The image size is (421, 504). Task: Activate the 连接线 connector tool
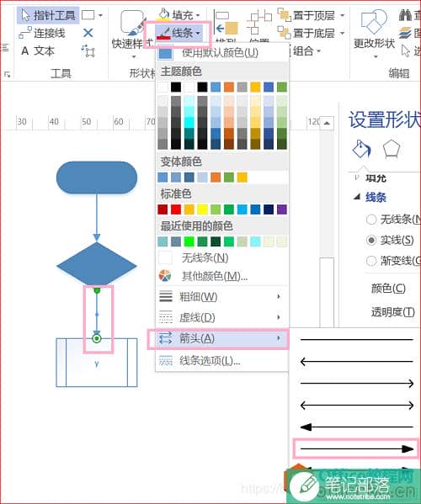pos(42,33)
